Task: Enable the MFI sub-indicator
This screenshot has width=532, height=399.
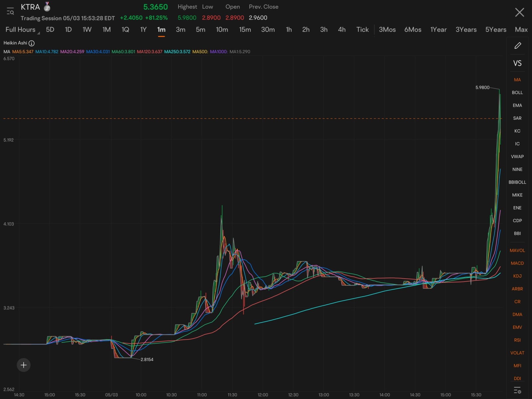Action: [x=517, y=366]
